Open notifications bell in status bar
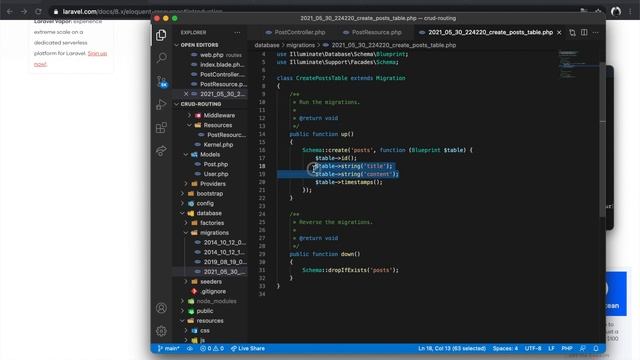Image resolution: width=640 pixels, height=360 pixels. 596,349
